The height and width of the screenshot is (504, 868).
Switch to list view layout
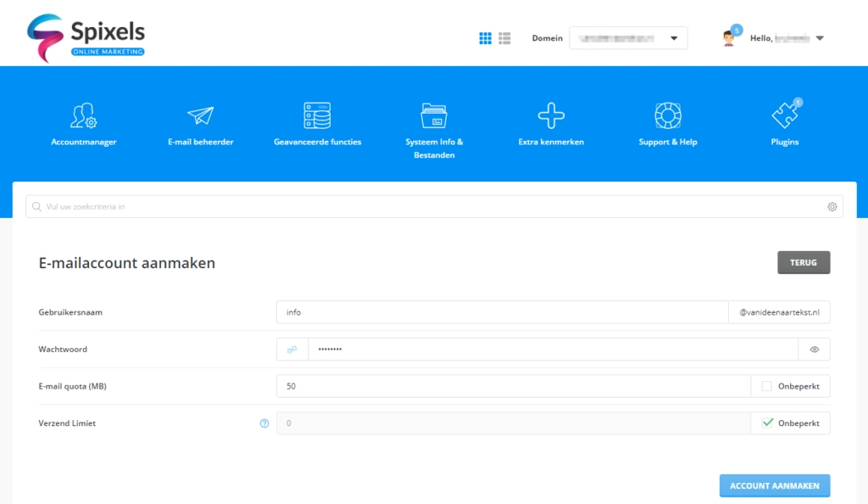pyautogui.click(x=504, y=38)
